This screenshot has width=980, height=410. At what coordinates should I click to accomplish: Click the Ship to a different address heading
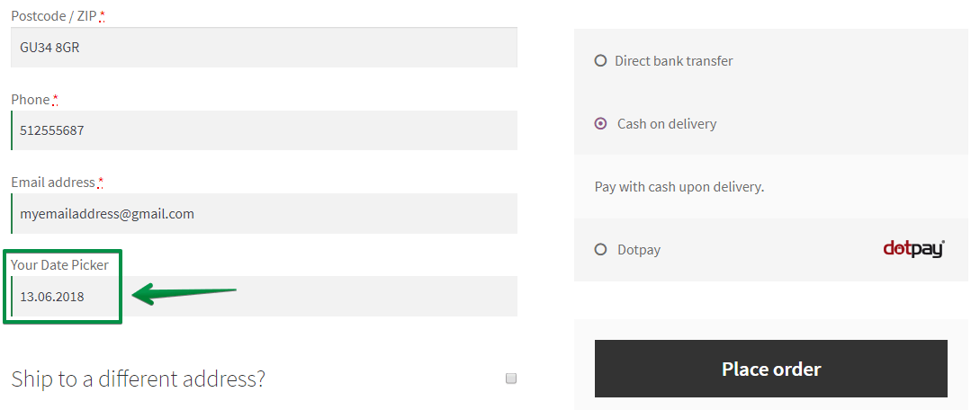click(x=138, y=379)
